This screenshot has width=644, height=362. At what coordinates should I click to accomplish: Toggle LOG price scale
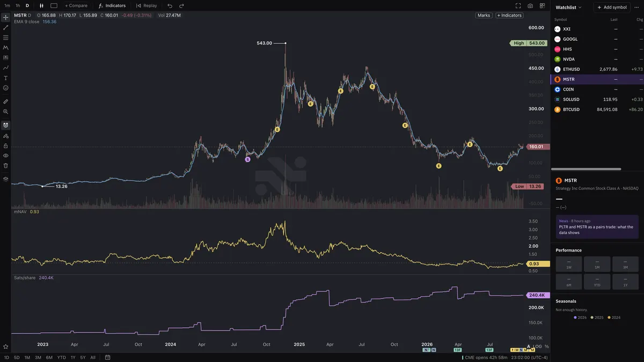pos(538,346)
